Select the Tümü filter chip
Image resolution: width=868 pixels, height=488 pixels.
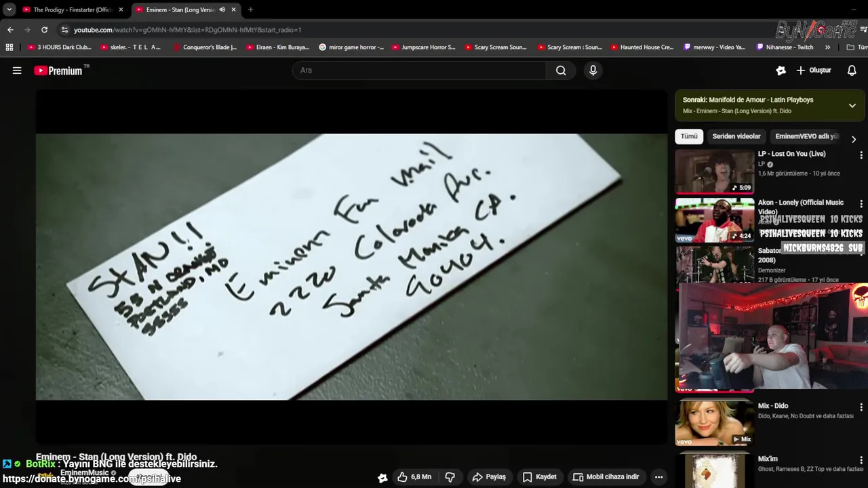(689, 136)
